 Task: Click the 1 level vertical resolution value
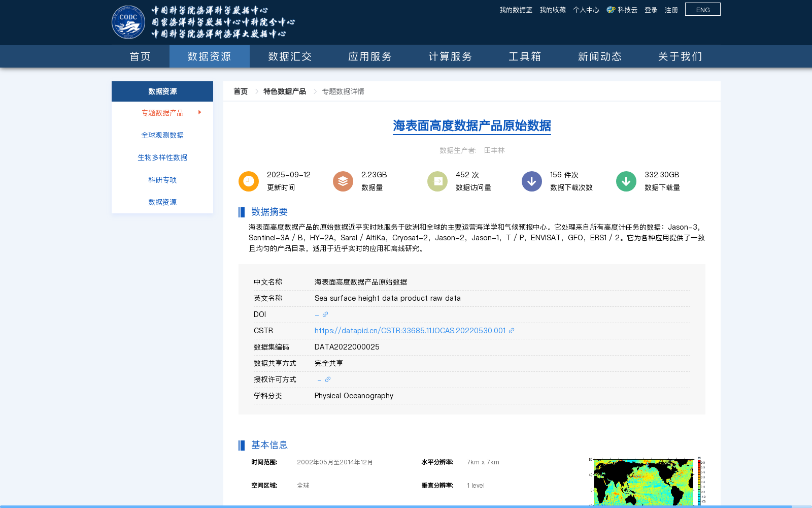click(476, 486)
